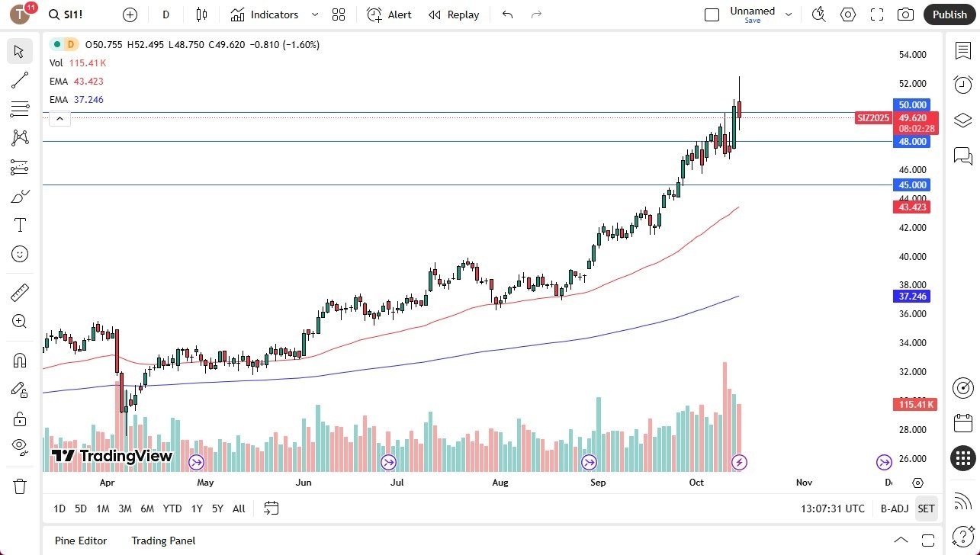980x555 pixels.
Task: Open the Indicators dropdown arrow
Action: click(x=313, y=14)
